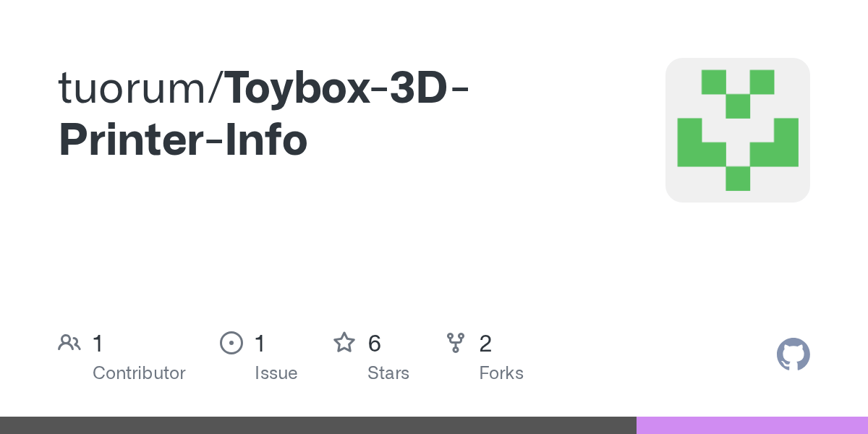
Task: Click the issue circle-dot icon
Action: pos(231,343)
